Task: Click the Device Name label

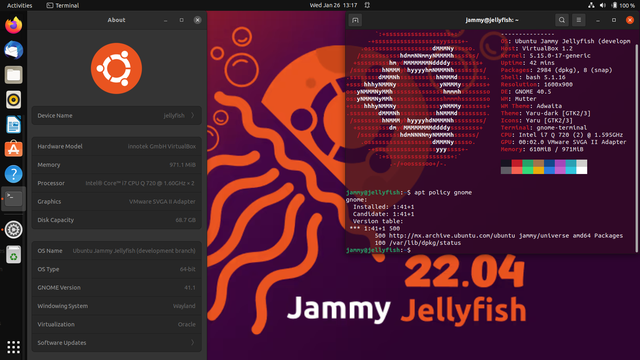Action: (55, 116)
